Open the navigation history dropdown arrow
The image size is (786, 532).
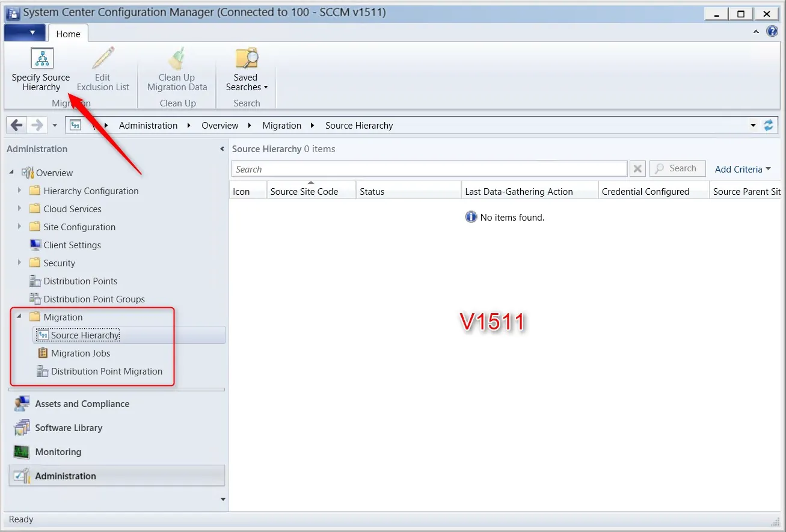[x=55, y=125]
